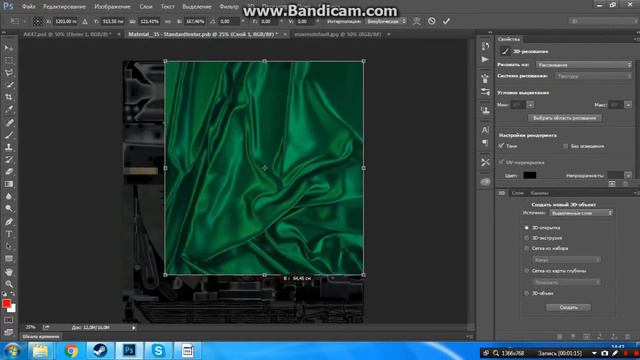Open the Редактирование menu
640x360 pixels.
click(x=64, y=7)
